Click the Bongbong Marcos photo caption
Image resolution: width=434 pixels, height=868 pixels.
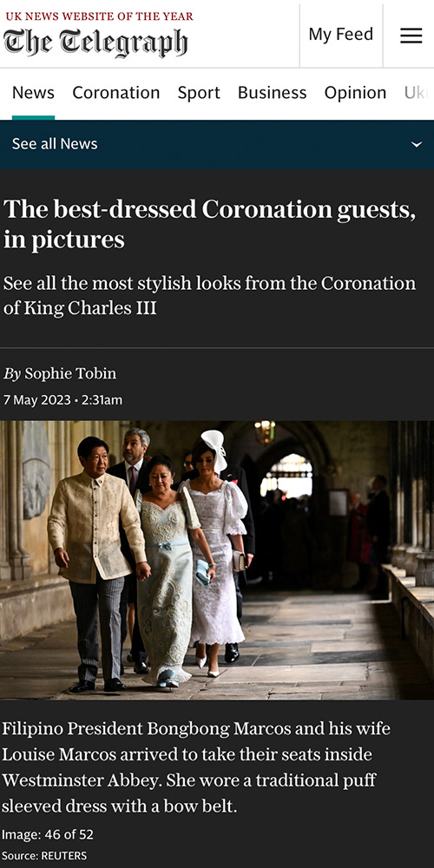point(196,767)
